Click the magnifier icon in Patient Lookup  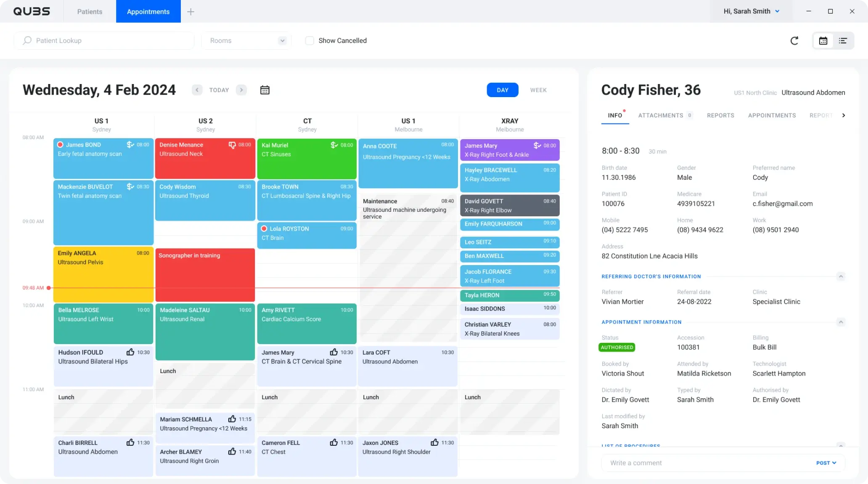pos(26,40)
